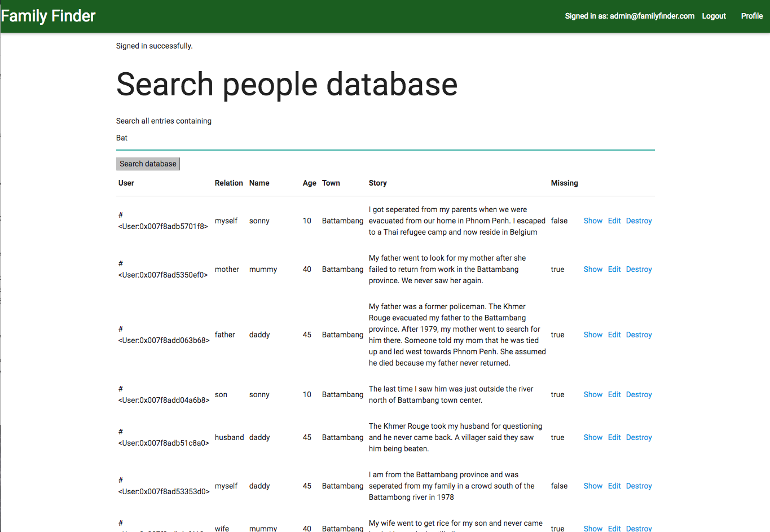Destroy the 'myself daddy' entry
The width and height of the screenshot is (770, 532).
639,486
